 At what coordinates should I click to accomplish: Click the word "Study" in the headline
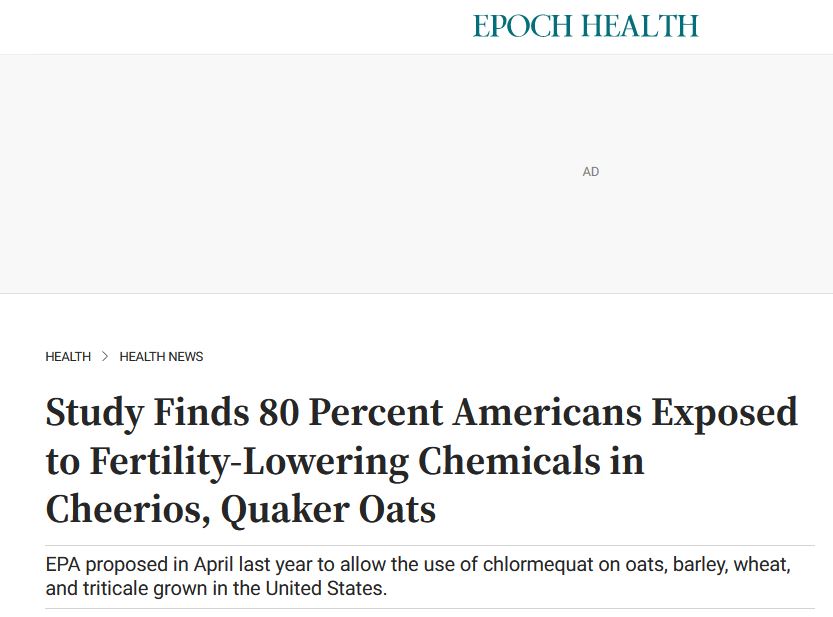93,412
